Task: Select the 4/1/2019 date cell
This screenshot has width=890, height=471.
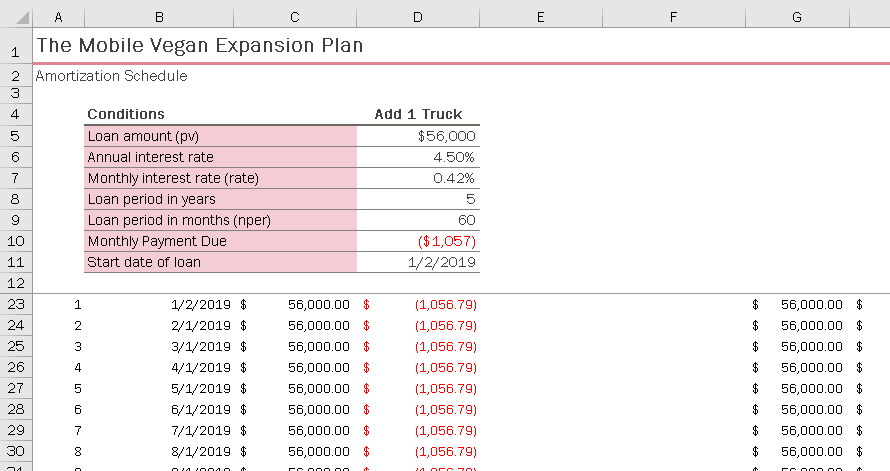Action: (159, 367)
